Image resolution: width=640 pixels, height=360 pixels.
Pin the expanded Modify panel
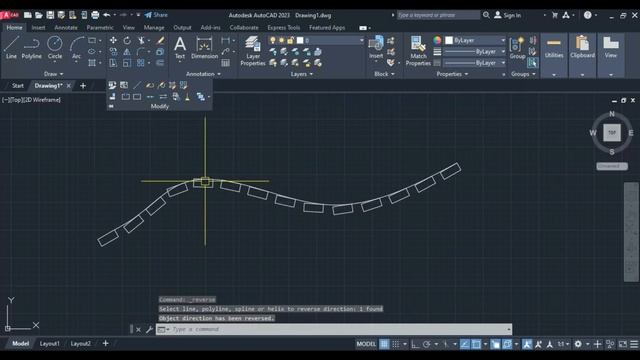[111, 106]
